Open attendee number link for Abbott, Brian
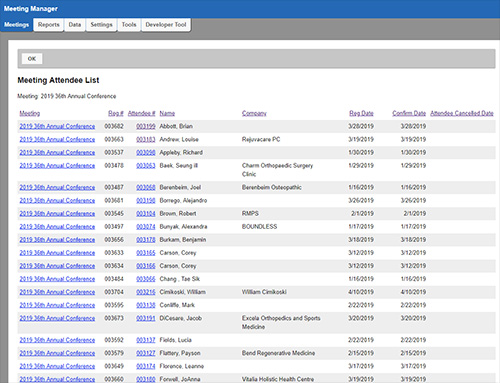 (x=146, y=126)
